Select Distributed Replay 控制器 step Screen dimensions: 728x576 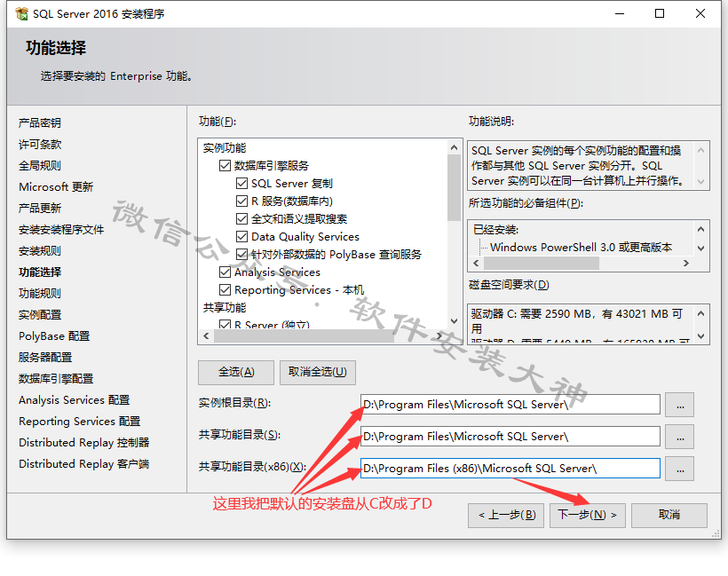(84, 443)
